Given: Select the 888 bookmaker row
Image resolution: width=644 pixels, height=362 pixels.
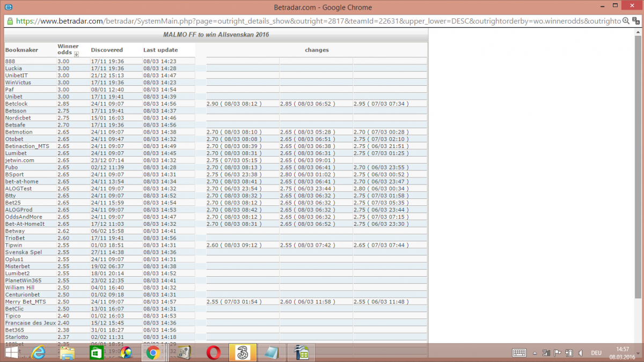Looking at the screenshot, I should point(216,61).
